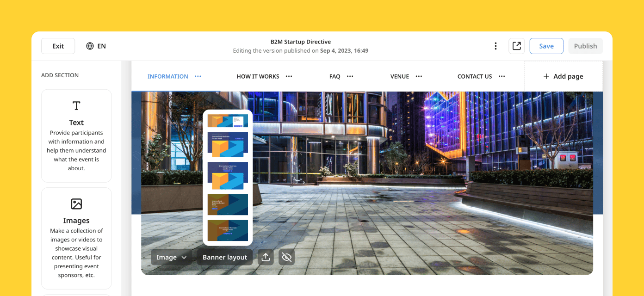Add a Text section card description
The width and height of the screenshot is (644, 296).
coord(76,150)
